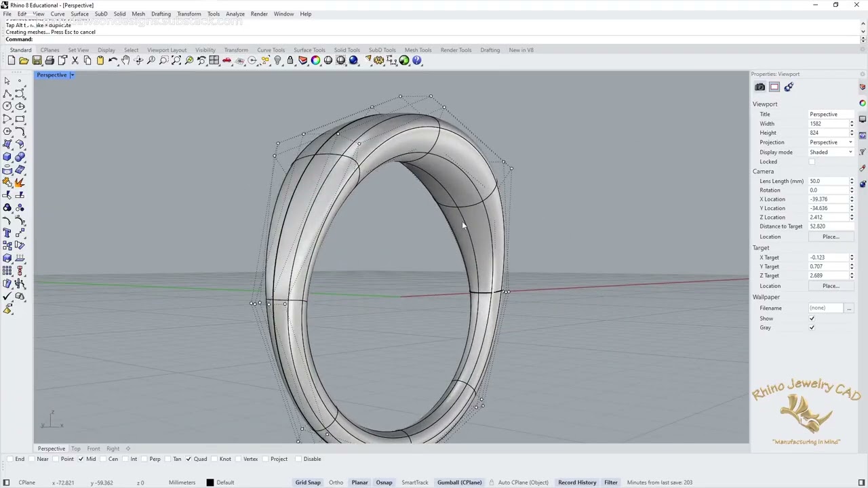Toggle the Locked checkbox in Viewport properties
Screen dimensions: 868x488
tap(812, 161)
